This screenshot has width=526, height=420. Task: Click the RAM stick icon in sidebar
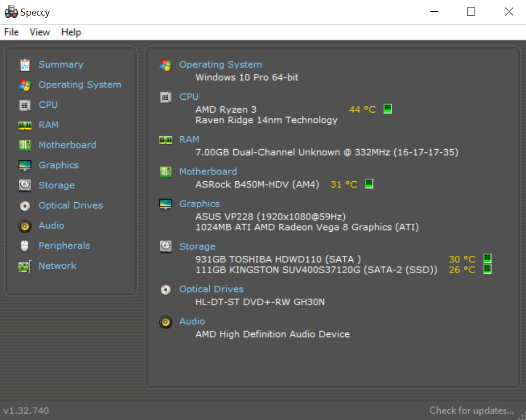[25, 126]
